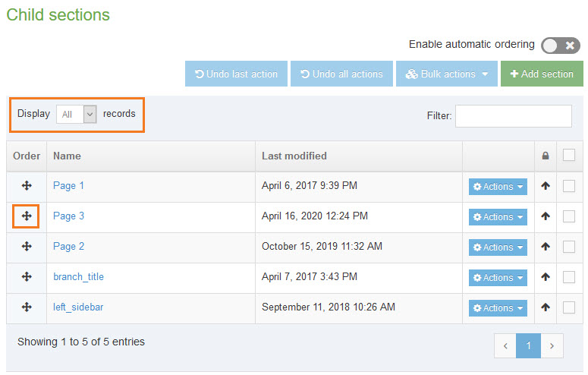Tick the checkbox for left_sidebar
This screenshot has width=588, height=375.
point(569,307)
